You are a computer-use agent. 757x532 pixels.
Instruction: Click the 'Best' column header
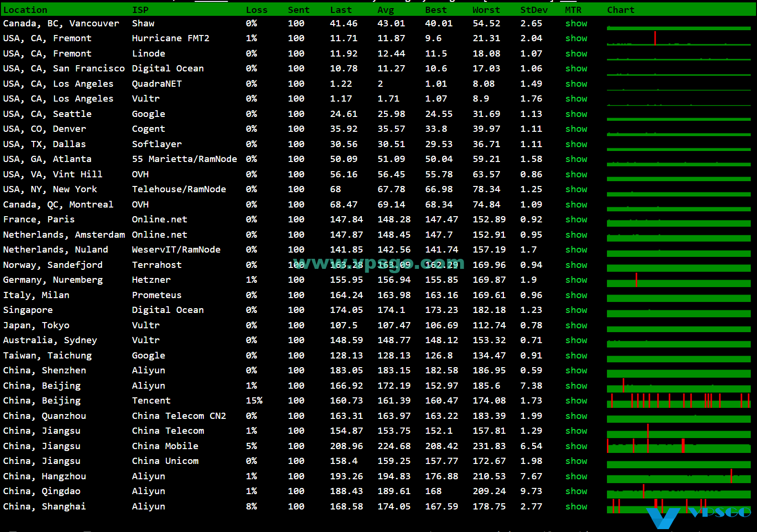pos(436,10)
